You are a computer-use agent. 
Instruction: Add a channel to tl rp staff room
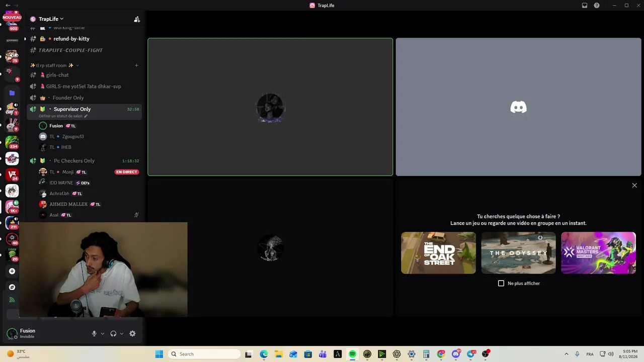click(136, 65)
